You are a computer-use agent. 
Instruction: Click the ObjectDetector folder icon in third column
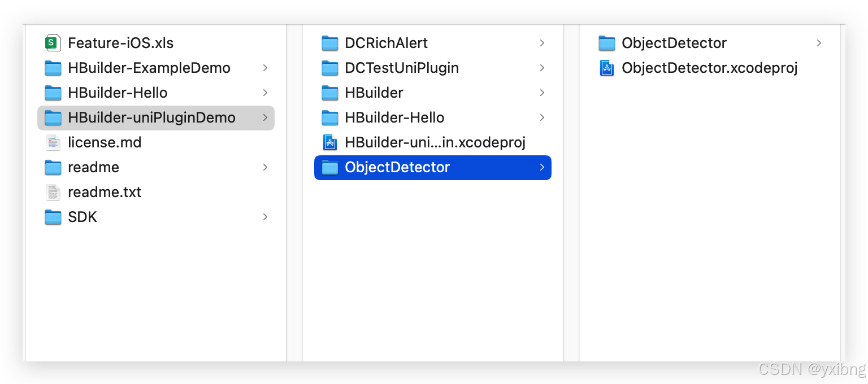click(606, 43)
